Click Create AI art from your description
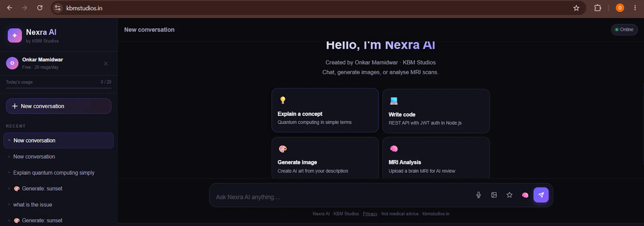 point(313,171)
